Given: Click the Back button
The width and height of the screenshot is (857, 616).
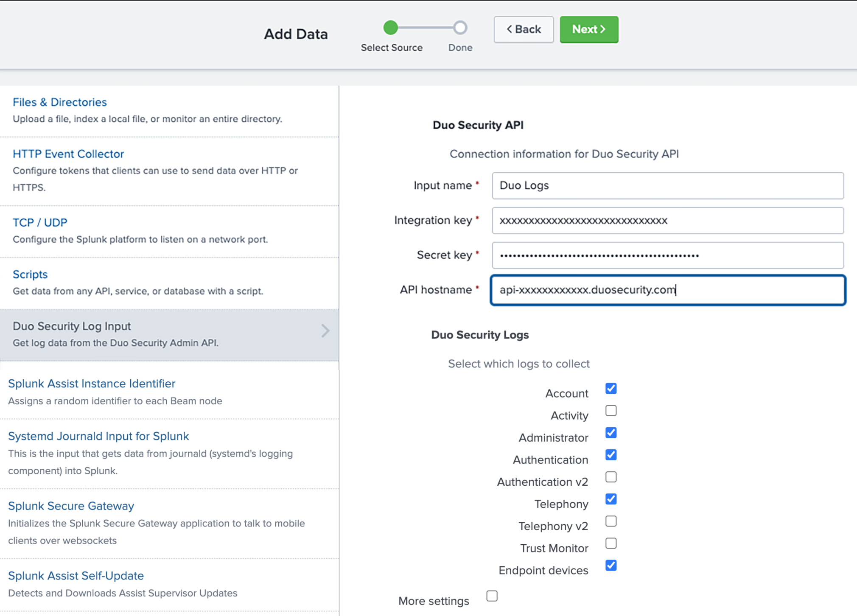Looking at the screenshot, I should pos(524,29).
